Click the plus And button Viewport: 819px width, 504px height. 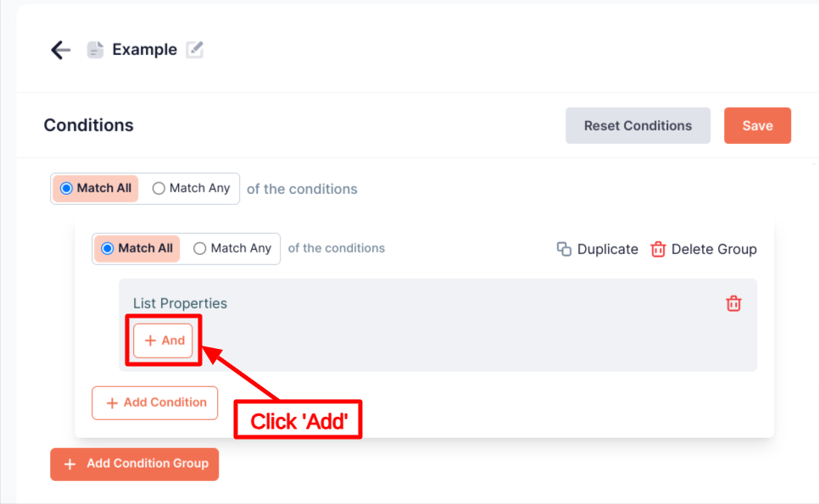point(164,341)
